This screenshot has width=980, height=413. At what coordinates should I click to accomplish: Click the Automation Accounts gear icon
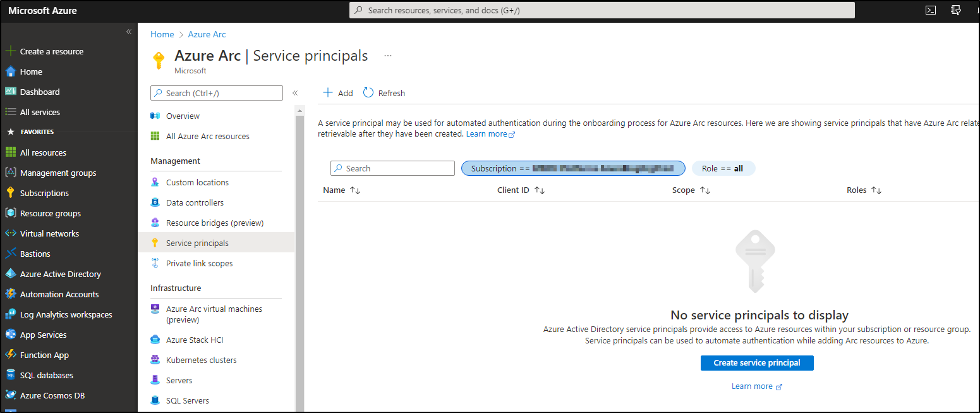click(10, 294)
